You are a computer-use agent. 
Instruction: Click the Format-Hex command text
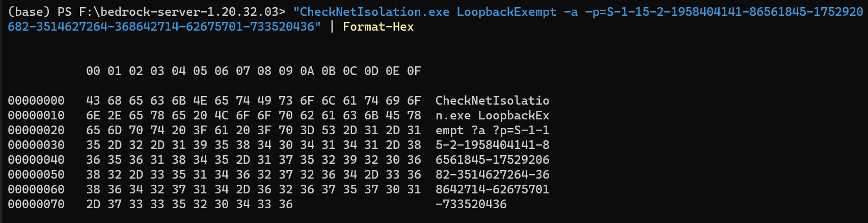(x=378, y=27)
